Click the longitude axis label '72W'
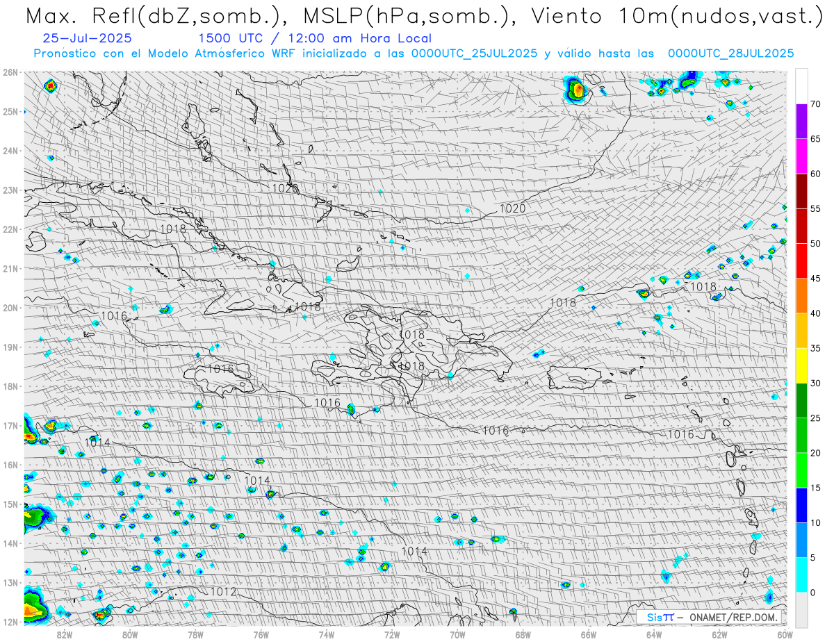This screenshot has width=834, height=644. [x=392, y=634]
